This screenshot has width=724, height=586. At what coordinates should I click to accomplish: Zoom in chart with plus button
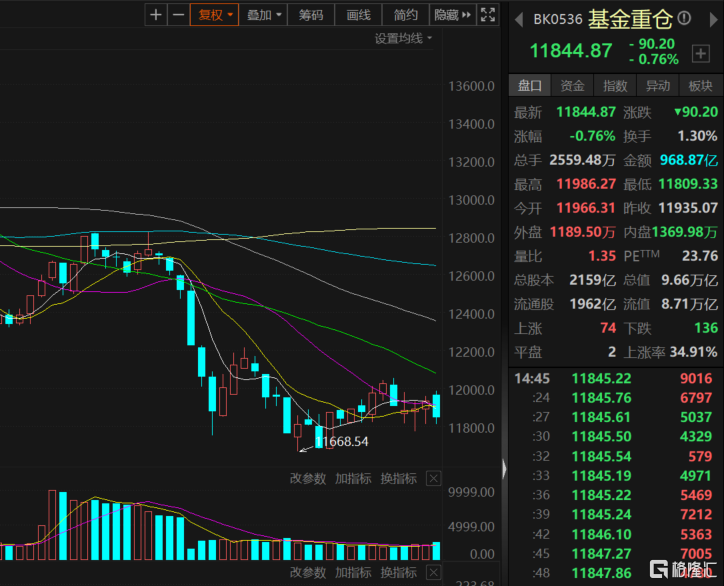point(156,15)
